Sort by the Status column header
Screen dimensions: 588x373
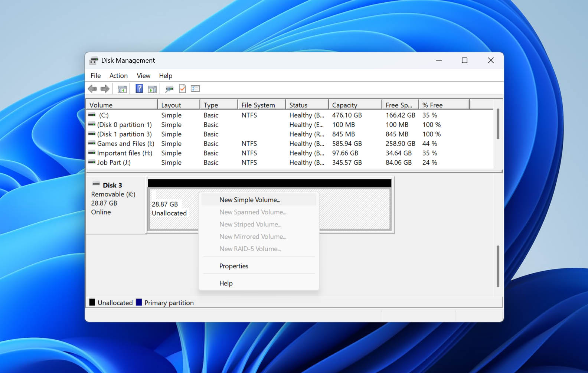tap(307, 105)
